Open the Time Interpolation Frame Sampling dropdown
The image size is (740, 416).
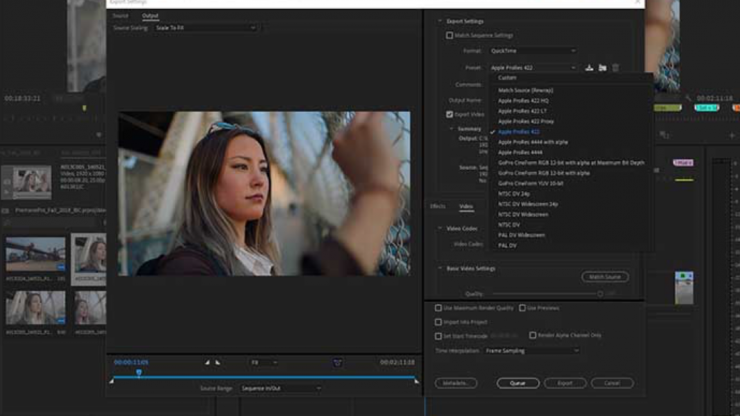(532, 351)
